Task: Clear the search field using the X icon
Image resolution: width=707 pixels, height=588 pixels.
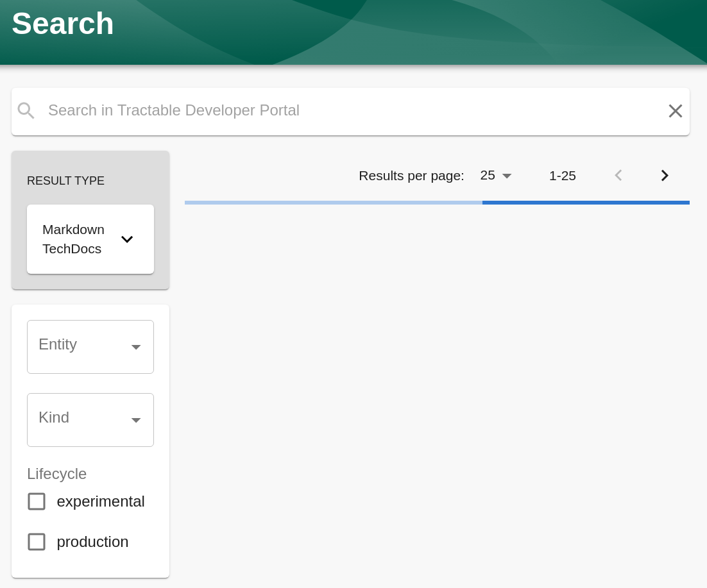Action: 675,110
